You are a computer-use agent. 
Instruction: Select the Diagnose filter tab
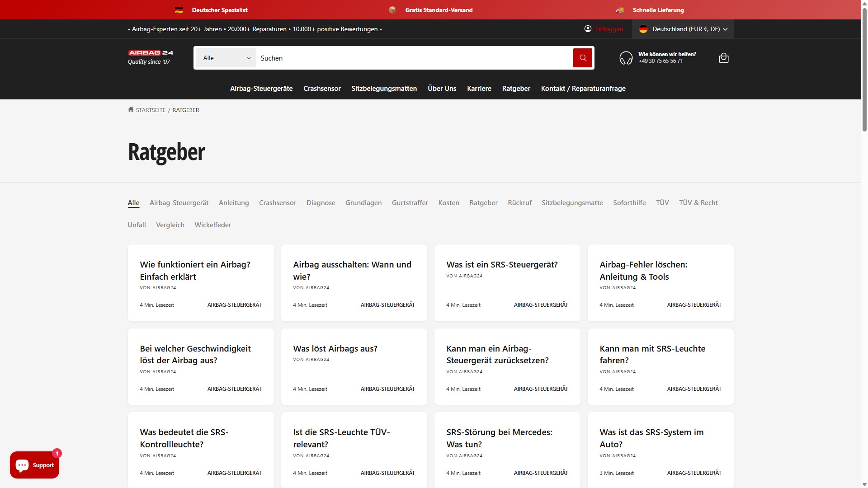(321, 203)
